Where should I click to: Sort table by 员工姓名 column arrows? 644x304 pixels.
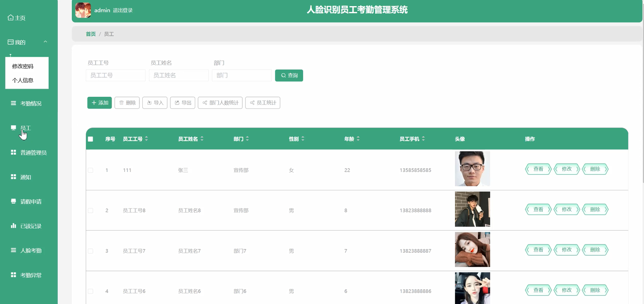click(x=202, y=139)
